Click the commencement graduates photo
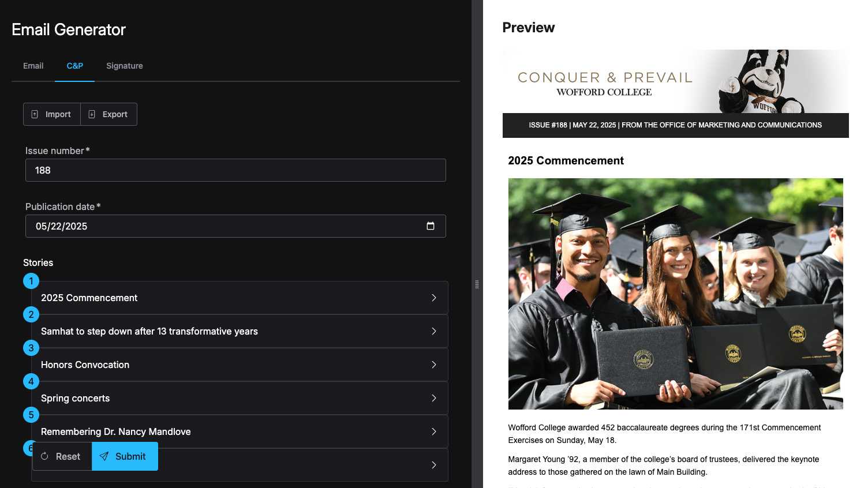Screen dimensions: 868x488 coord(675,294)
